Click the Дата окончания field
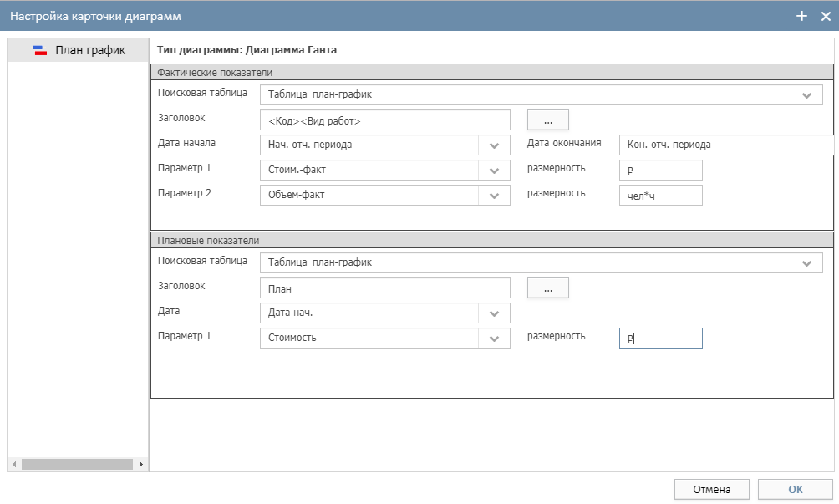Viewport: 839px width, 504px height. tap(725, 145)
